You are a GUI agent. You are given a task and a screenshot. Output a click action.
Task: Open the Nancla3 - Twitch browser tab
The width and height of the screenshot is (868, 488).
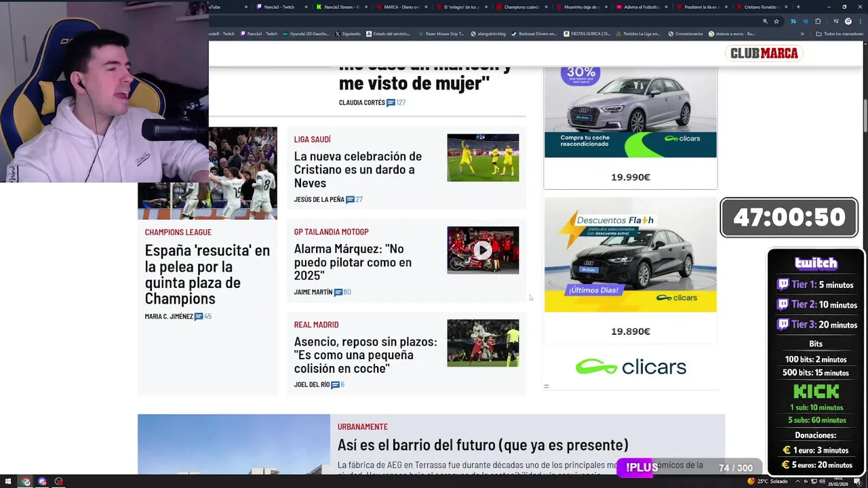click(x=283, y=7)
